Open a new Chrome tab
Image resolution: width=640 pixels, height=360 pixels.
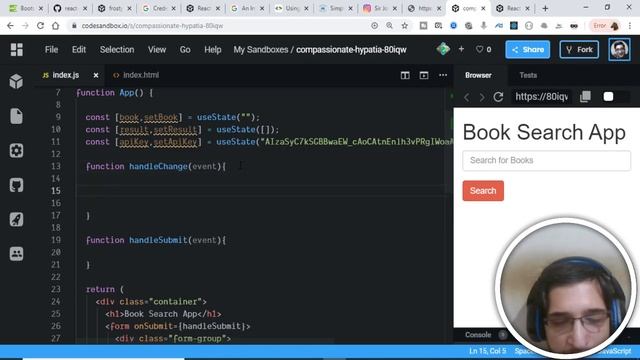(545, 8)
